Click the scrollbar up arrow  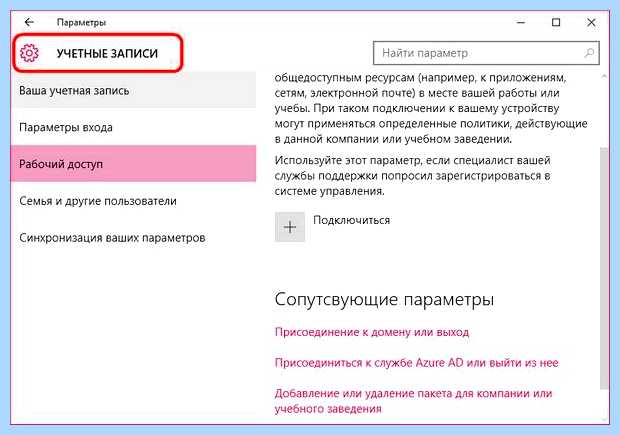[604, 76]
